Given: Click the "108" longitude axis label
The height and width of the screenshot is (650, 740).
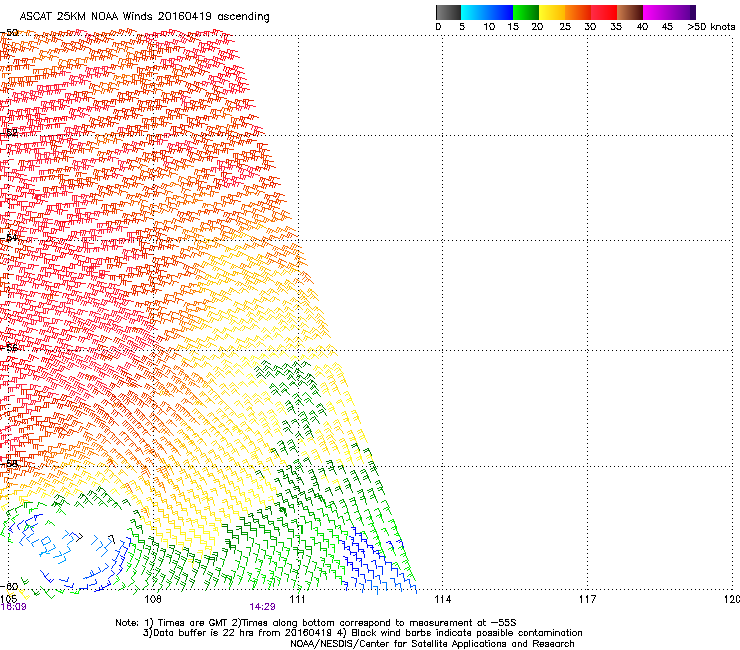Looking at the screenshot, I should [x=152, y=599].
